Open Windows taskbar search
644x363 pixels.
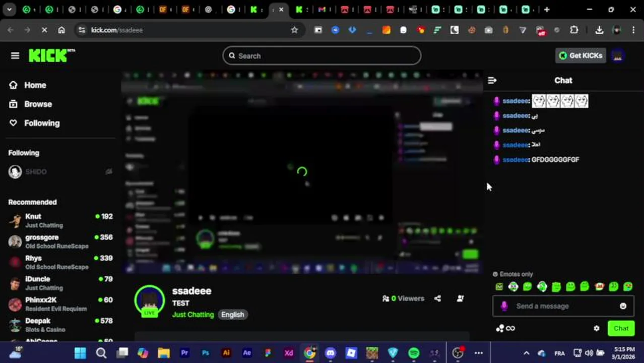click(x=101, y=353)
